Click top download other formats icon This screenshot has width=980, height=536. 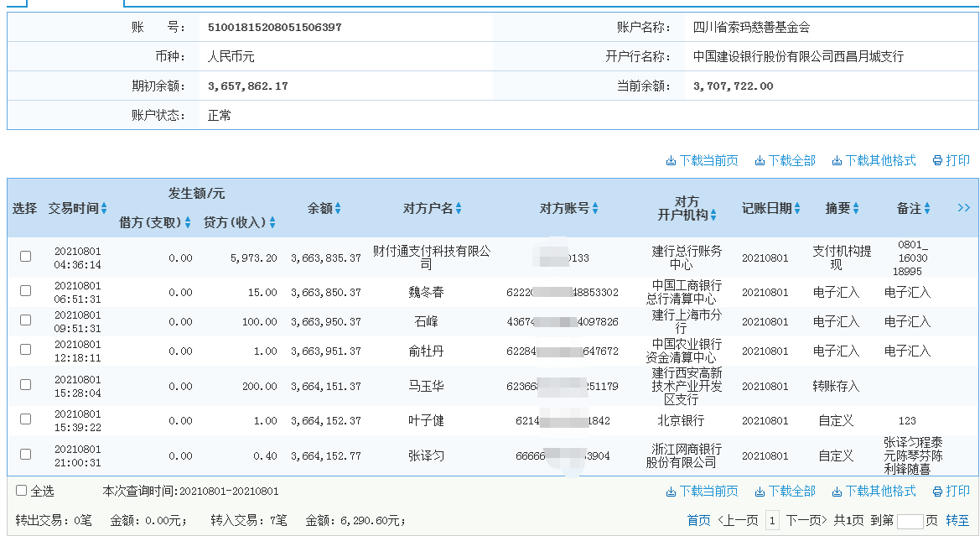pos(837,161)
